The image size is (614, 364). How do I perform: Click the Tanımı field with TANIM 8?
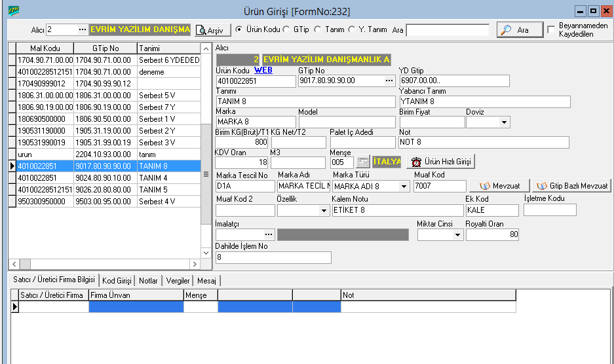305,101
